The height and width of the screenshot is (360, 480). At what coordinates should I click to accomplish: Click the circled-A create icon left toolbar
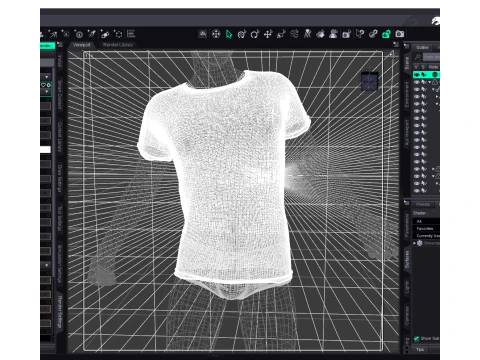tap(79, 34)
